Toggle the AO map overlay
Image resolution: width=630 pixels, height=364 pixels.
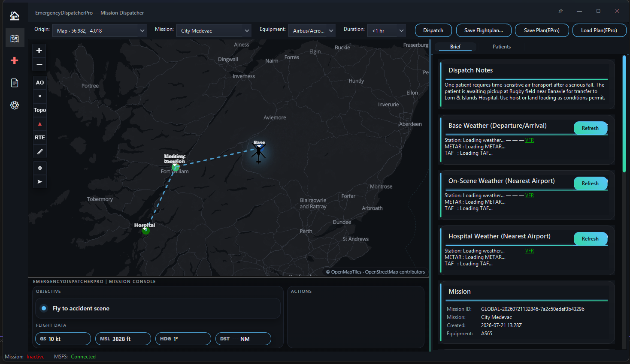click(40, 83)
